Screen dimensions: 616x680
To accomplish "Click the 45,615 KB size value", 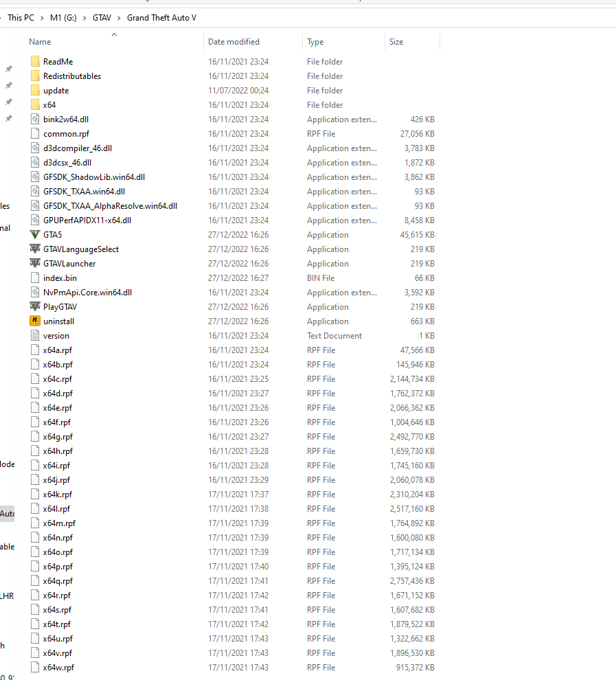I will [417, 235].
